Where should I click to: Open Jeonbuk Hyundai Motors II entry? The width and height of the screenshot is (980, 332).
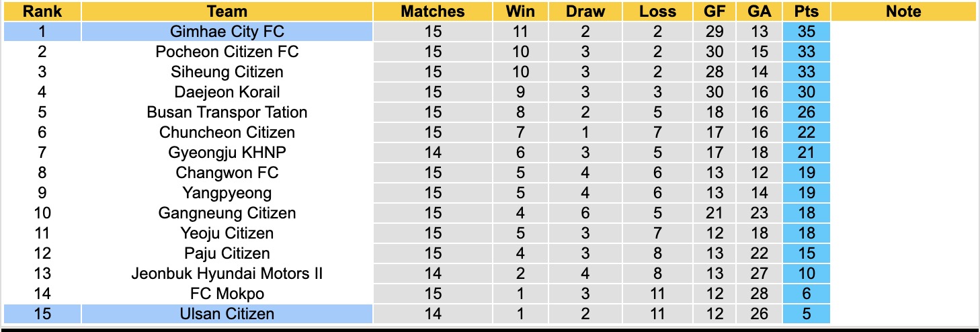pyautogui.click(x=227, y=274)
